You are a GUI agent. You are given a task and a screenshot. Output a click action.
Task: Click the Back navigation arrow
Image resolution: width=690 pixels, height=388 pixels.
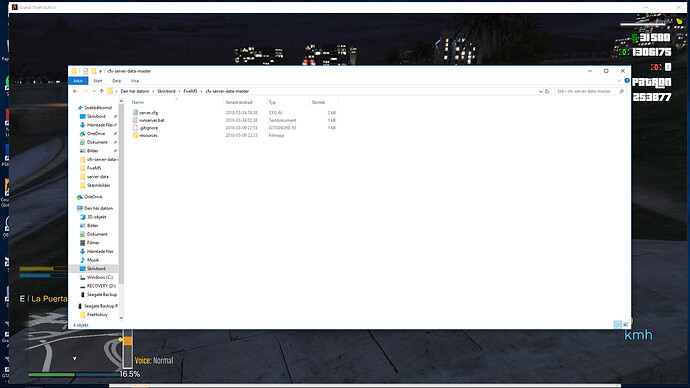[75, 92]
